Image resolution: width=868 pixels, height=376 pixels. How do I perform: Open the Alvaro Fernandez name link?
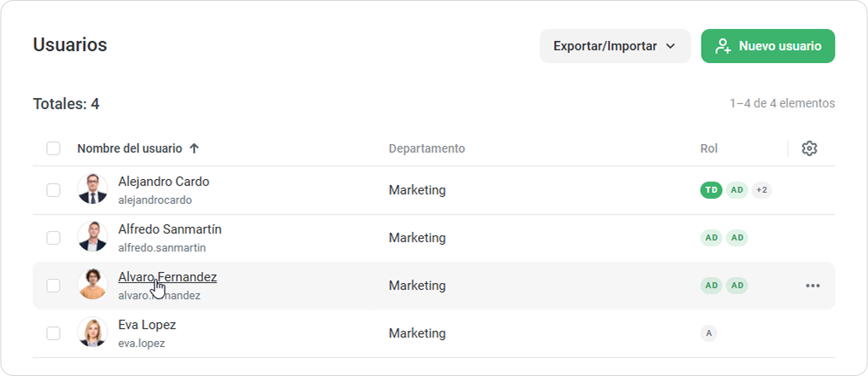click(x=167, y=277)
